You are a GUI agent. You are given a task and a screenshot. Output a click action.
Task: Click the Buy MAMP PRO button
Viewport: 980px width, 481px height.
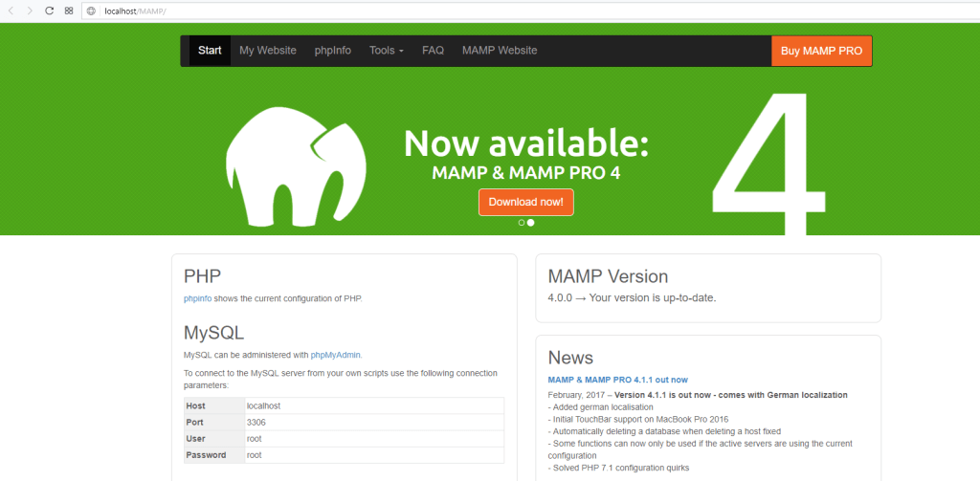(821, 51)
